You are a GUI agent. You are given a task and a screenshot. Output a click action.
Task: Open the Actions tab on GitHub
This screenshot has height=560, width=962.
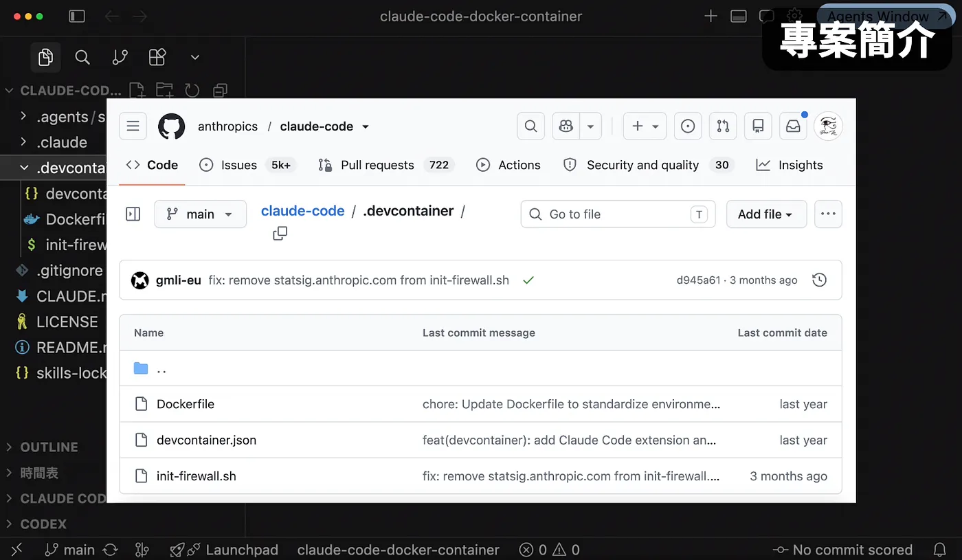pyautogui.click(x=508, y=165)
